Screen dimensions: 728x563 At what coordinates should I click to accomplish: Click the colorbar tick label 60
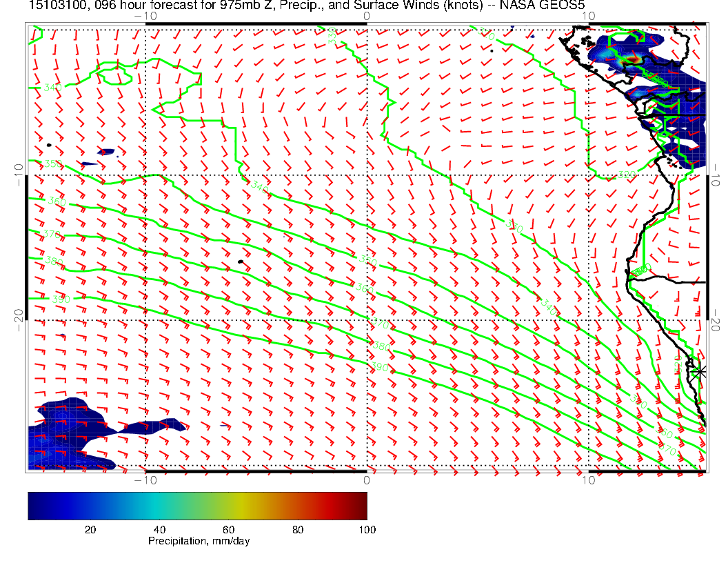click(x=228, y=529)
